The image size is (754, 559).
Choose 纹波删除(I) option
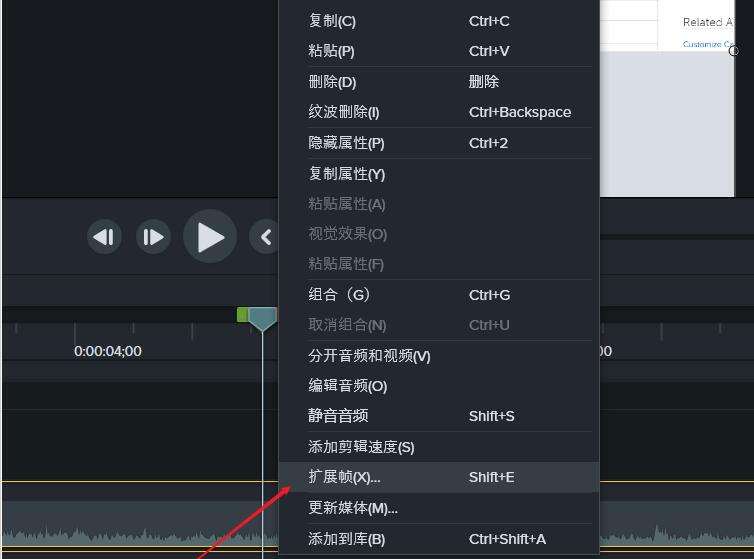tap(439, 112)
